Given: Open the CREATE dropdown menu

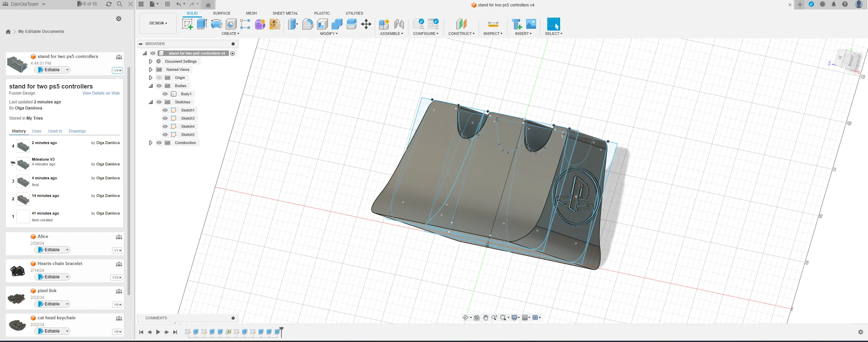Looking at the screenshot, I should (x=231, y=34).
